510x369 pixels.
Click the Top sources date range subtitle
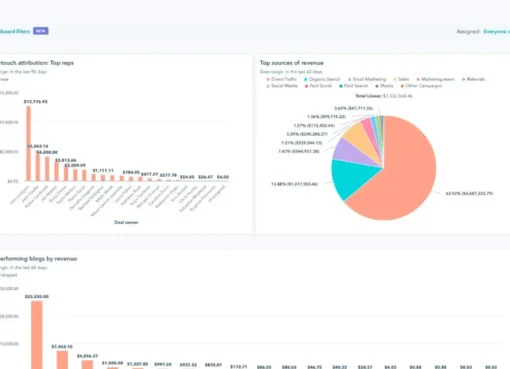[291, 72]
